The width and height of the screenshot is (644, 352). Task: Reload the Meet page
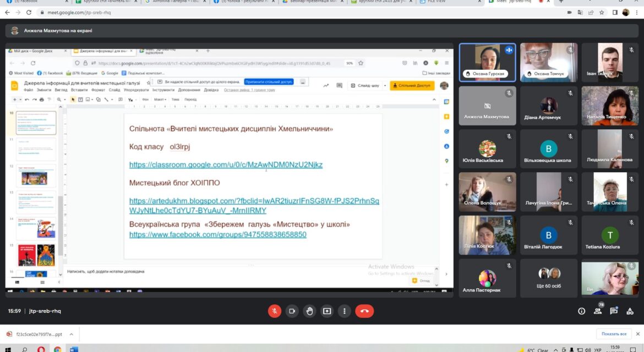[x=29, y=12]
